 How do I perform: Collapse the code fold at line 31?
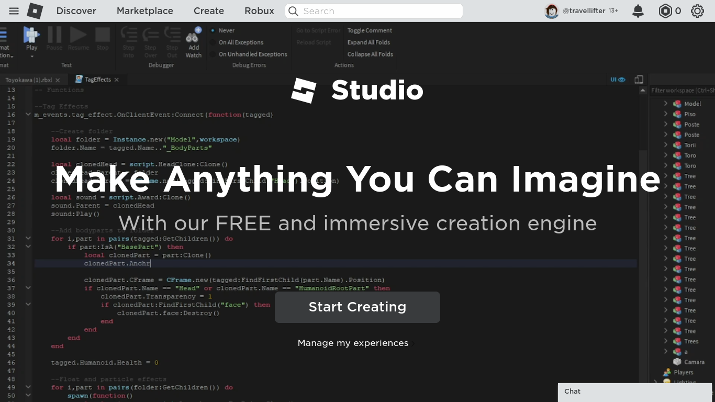click(x=28, y=238)
